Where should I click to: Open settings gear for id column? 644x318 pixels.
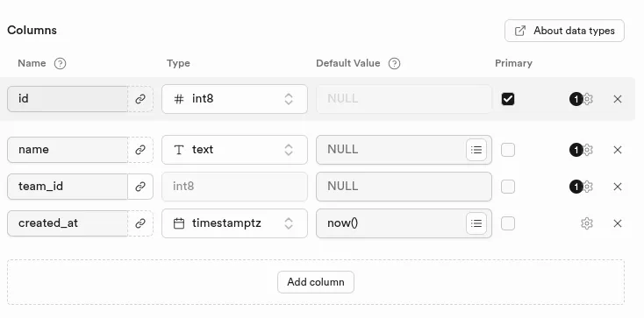coord(587,99)
